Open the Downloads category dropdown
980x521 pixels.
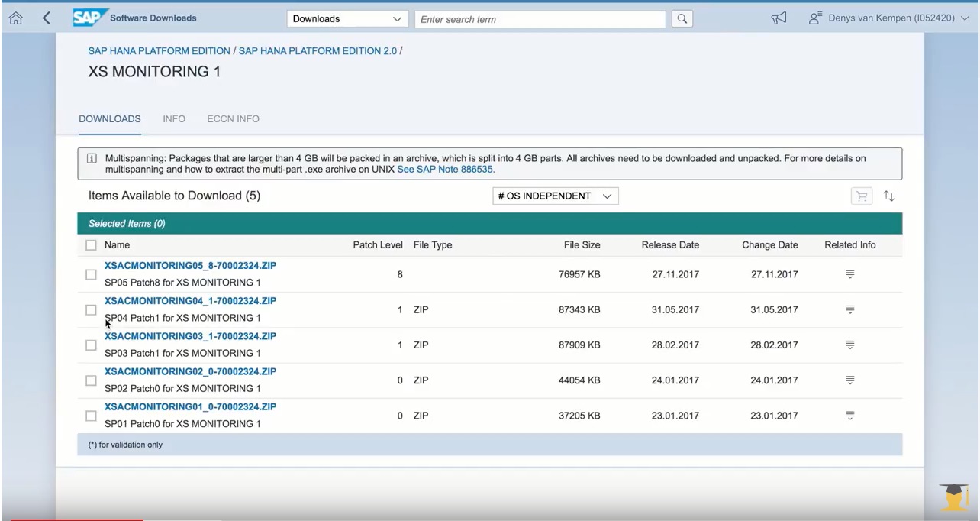(x=347, y=19)
